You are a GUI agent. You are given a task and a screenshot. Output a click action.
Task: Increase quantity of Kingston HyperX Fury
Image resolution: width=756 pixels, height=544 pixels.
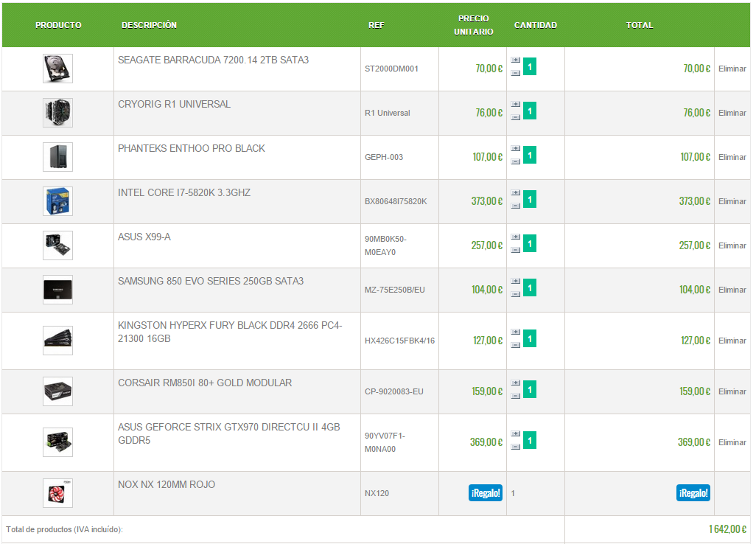[515, 332]
